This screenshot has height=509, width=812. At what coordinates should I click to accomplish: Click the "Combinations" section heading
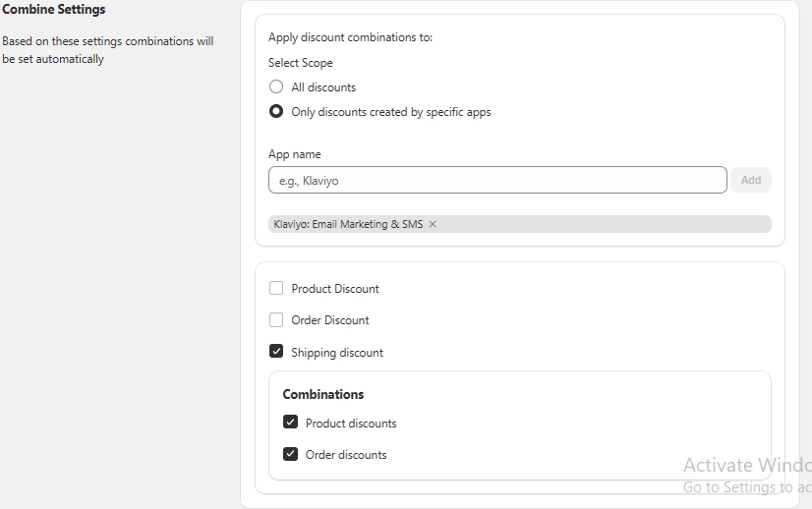(323, 395)
